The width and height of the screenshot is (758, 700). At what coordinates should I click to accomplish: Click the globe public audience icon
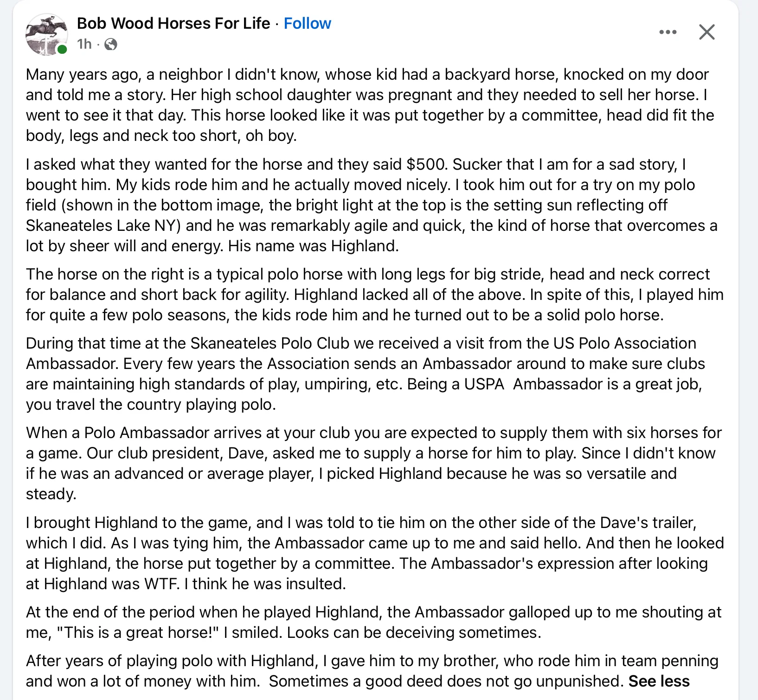pyautogui.click(x=110, y=44)
